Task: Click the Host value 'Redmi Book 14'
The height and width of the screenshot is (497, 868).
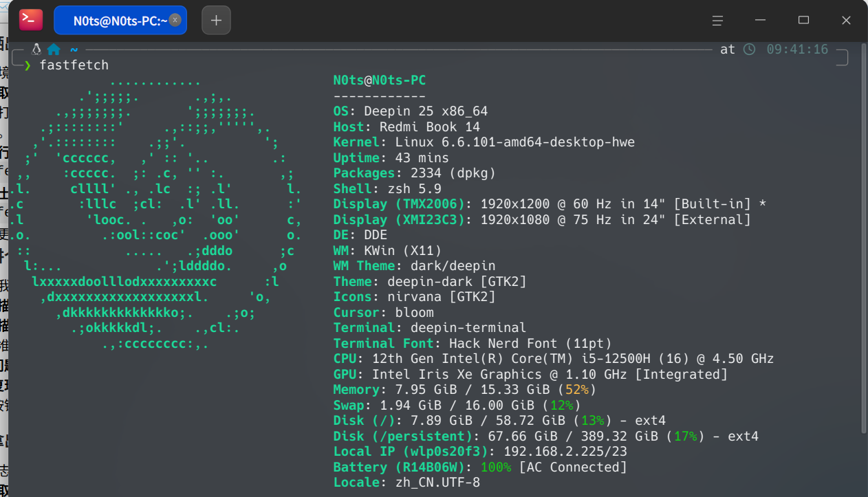Action: click(x=430, y=127)
